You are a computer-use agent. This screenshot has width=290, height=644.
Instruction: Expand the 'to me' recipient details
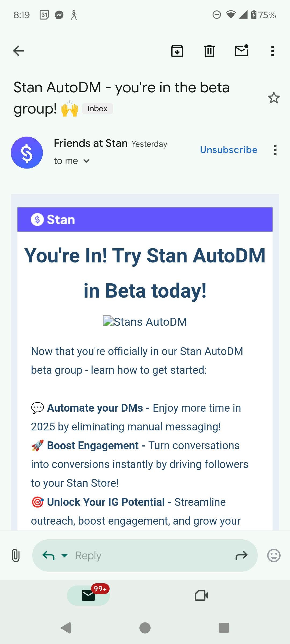(86, 161)
